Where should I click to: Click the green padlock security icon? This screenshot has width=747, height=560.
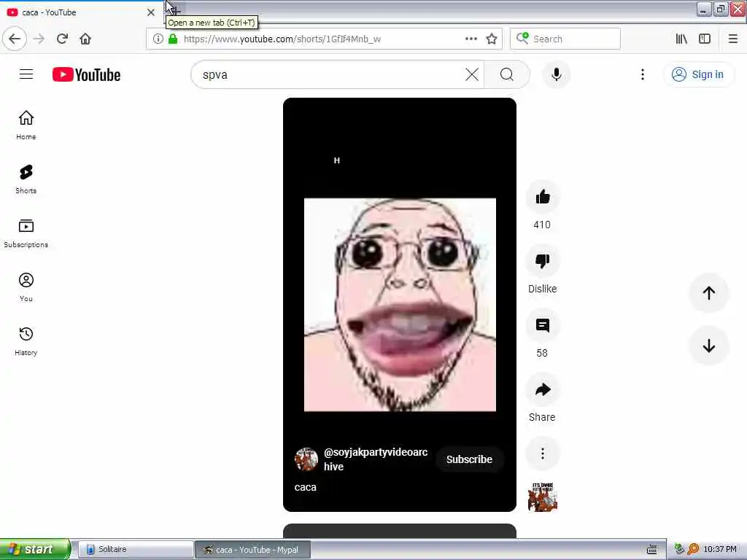click(x=173, y=39)
